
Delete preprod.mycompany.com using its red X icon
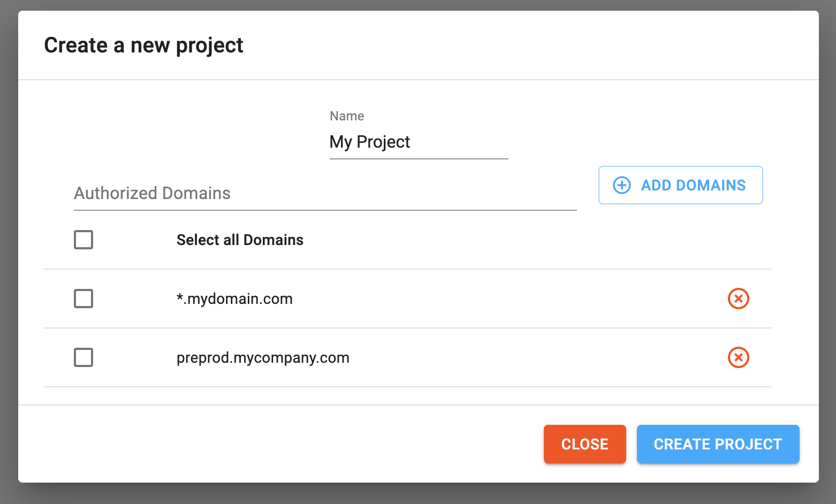pyautogui.click(x=738, y=357)
